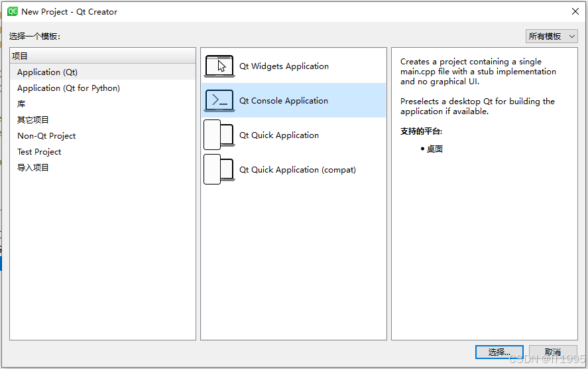Select the 库 category
588x369 pixels.
tap(103, 104)
